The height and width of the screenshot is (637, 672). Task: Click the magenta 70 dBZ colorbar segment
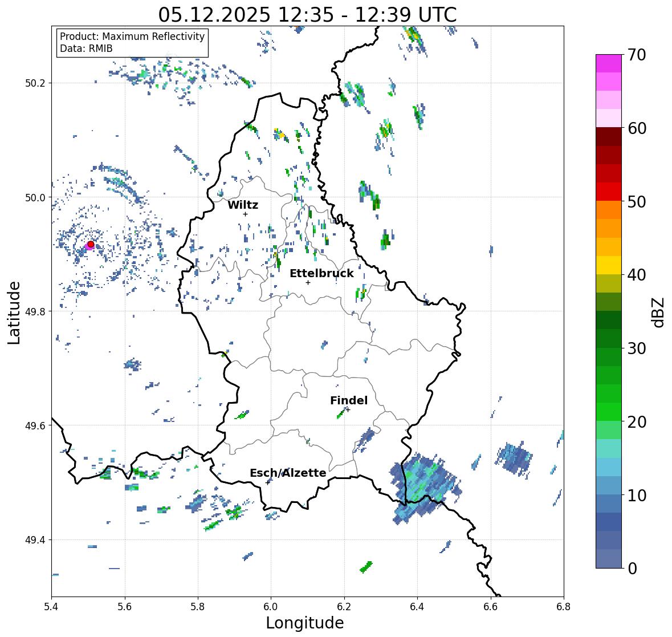coord(609,63)
